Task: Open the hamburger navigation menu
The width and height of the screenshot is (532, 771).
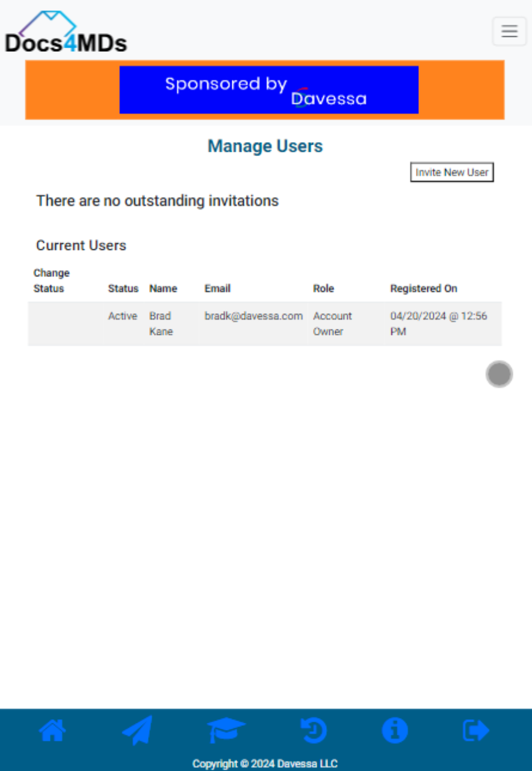Action: tap(509, 31)
